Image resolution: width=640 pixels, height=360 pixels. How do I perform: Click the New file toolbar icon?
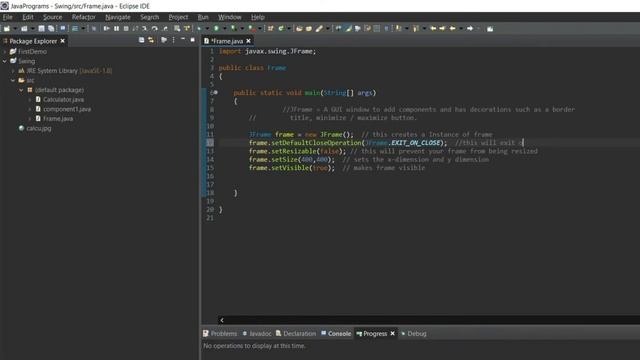(7, 29)
